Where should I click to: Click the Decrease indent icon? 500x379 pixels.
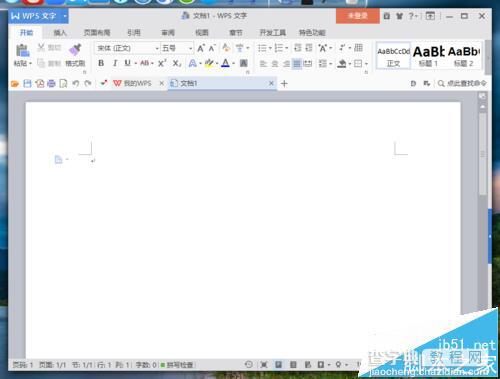(297, 48)
